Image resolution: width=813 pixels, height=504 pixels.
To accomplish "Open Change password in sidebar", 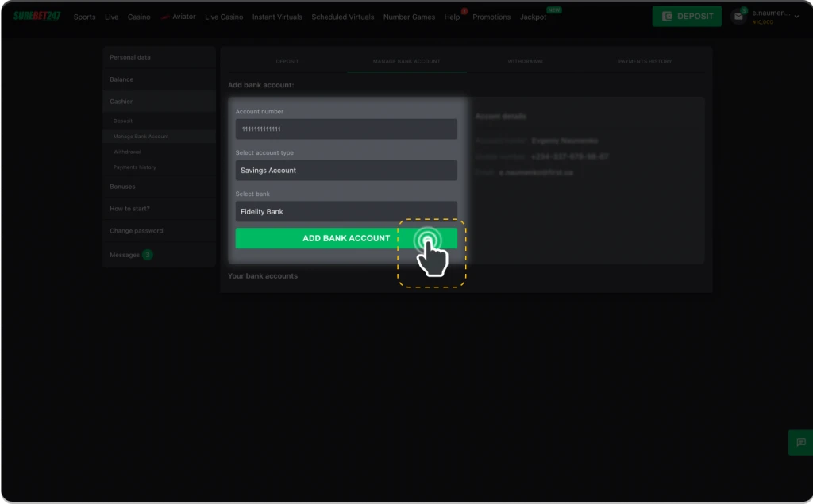I will [x=137, y=231].
